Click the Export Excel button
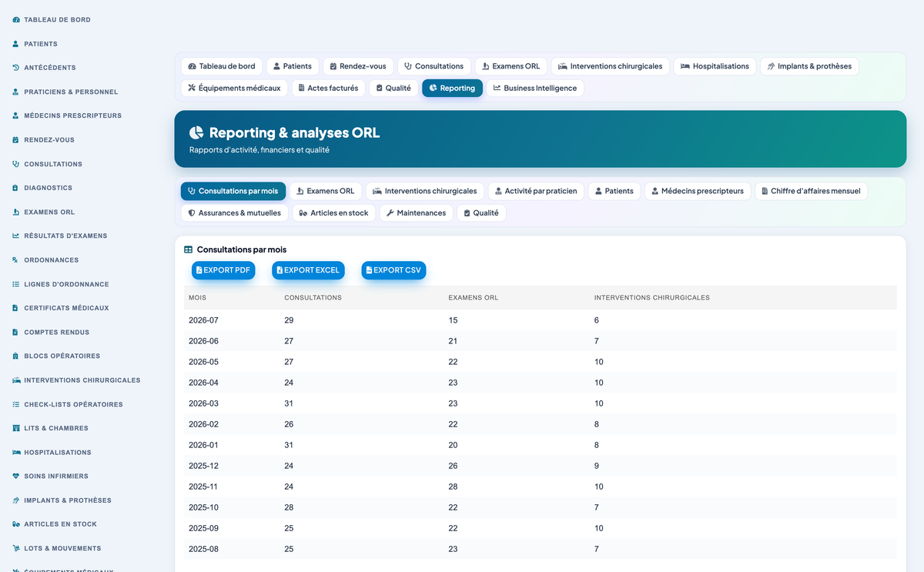This screenshot has height=572, width=924. [x=308, y=270]
